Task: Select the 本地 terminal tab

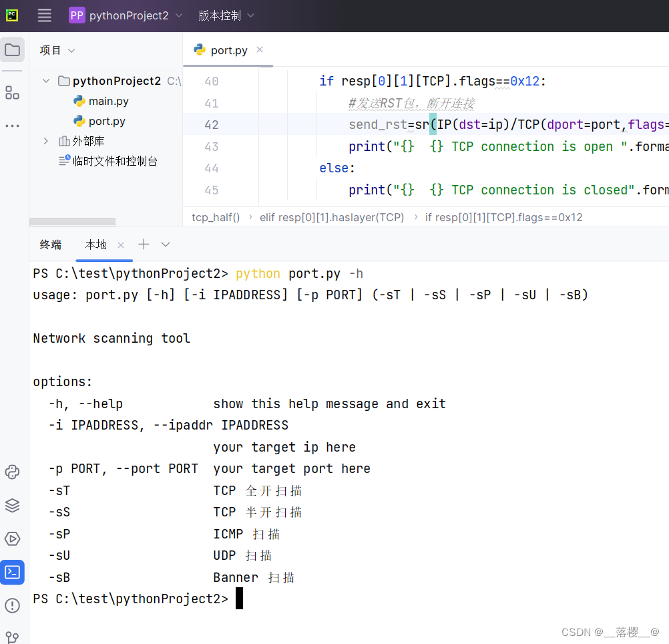Action: click(95, 245)
